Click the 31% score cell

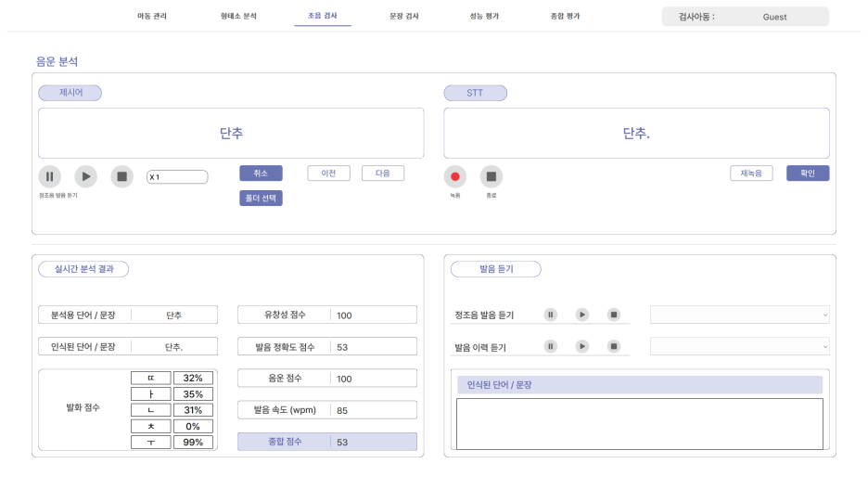(193, 410)
